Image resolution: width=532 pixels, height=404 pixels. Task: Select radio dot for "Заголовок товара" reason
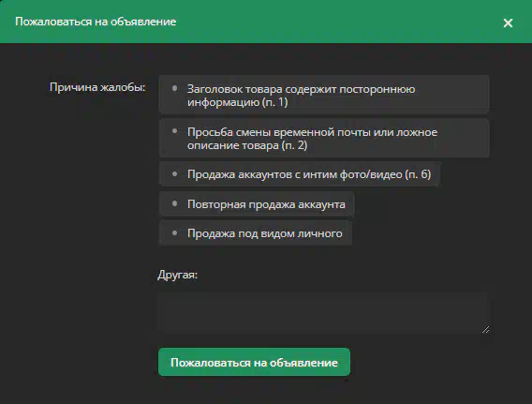[x=175, y=88]
